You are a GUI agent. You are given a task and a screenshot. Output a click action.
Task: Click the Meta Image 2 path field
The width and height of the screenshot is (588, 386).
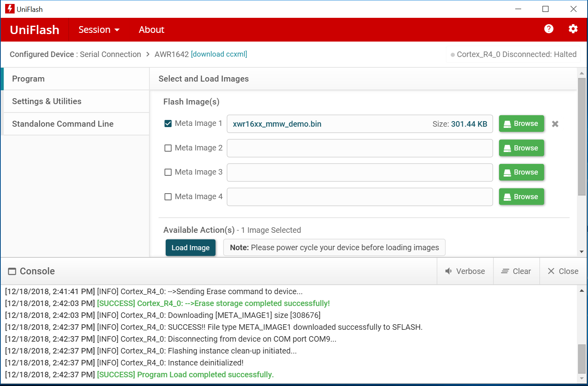[x=360, y=148]
